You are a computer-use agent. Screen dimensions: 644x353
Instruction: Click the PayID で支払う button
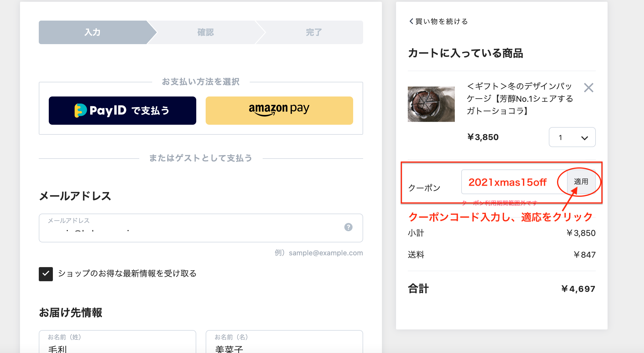123,111
